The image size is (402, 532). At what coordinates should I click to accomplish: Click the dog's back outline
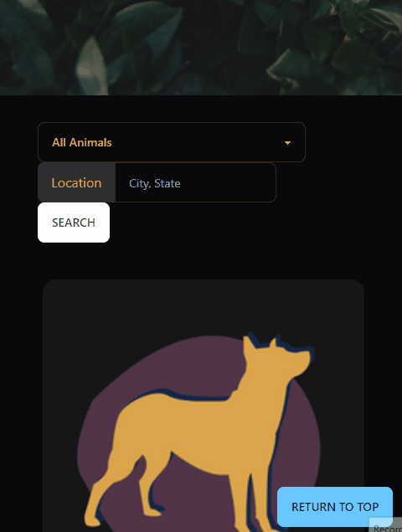coord(183,397)
